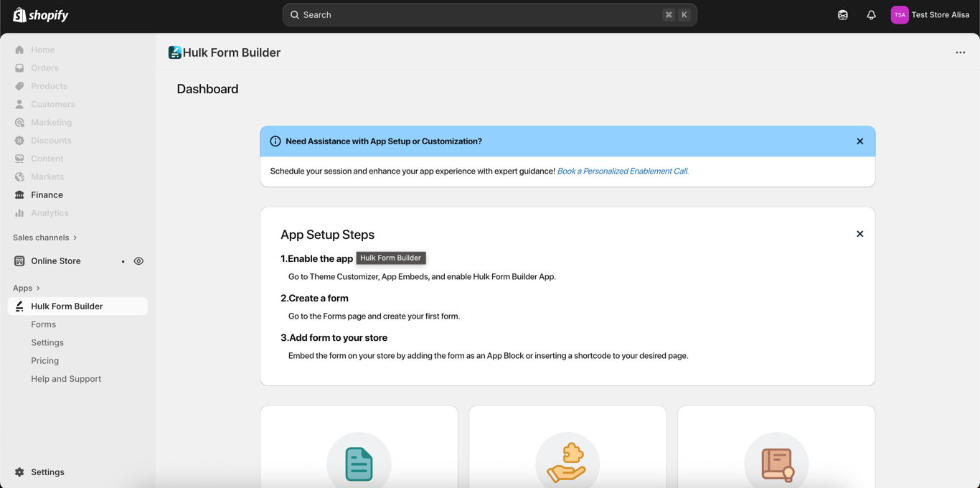980x488 pixels.
Task: Open the Sidekick assistant icon in top bar
Action: coord(843,15)
